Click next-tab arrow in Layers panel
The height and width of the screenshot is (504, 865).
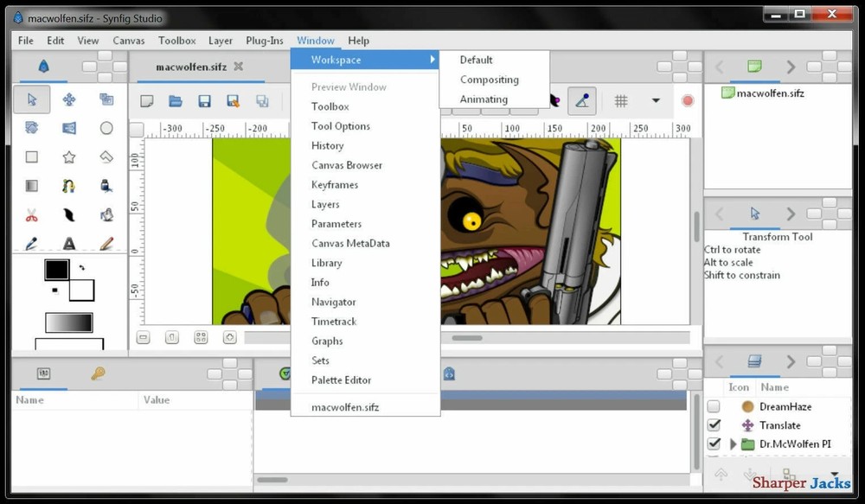[791, 361]
